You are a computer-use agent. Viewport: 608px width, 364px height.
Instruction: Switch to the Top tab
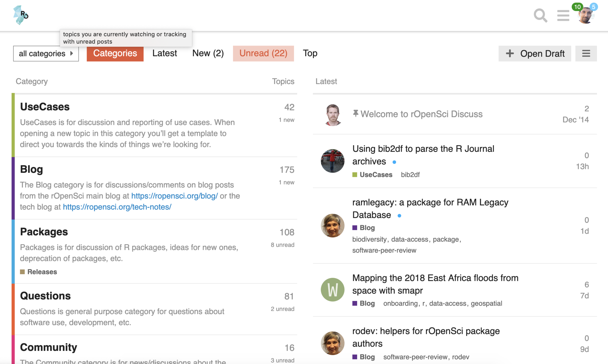tap(310, 53)
